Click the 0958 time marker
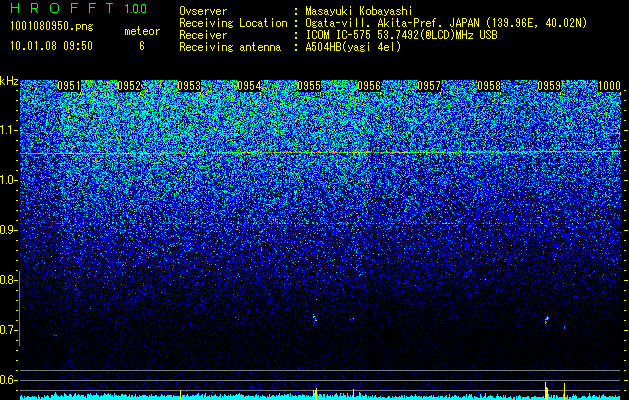The height and width of the screenshot is (400, 629). tap(489, 86)
